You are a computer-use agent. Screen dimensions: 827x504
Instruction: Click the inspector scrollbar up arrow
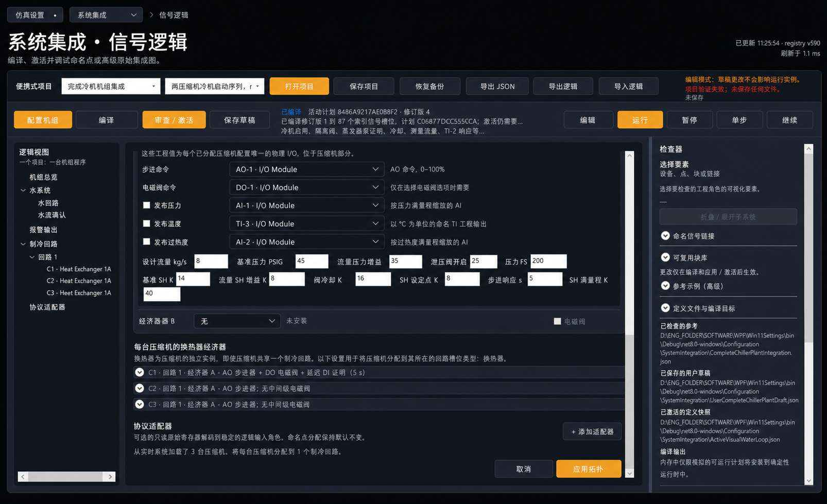click(x=808, y=149)
